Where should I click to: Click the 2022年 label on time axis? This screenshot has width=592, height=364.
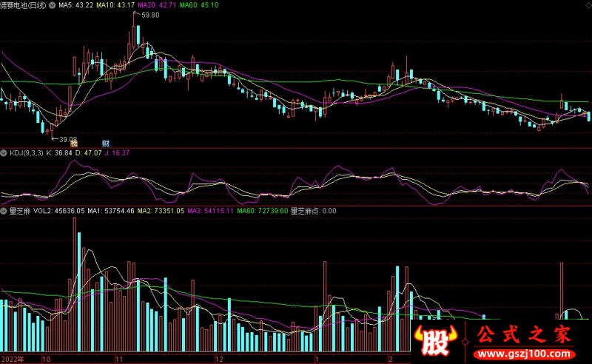coord(13,359)
